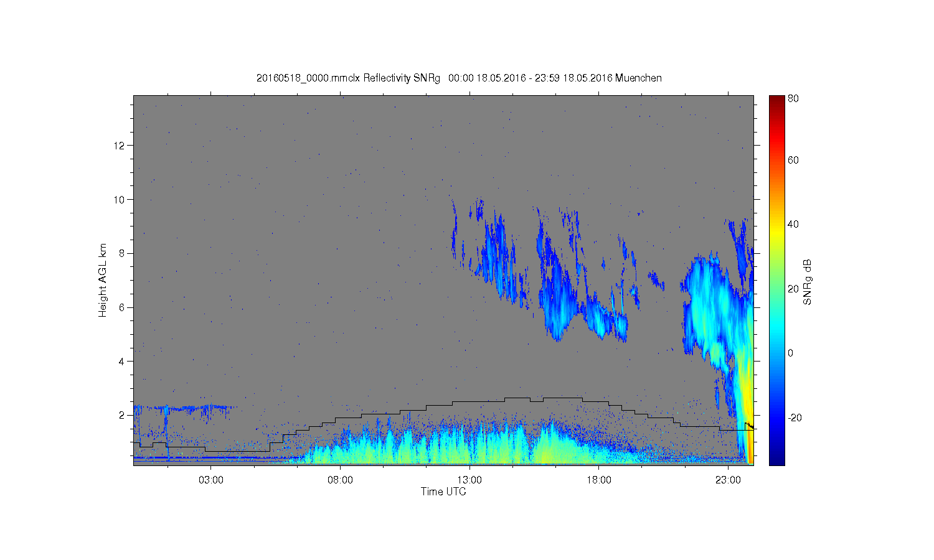Click the 13:00 time tick label
The height and width of the screenshot is (560, 934).
[469, 480]
